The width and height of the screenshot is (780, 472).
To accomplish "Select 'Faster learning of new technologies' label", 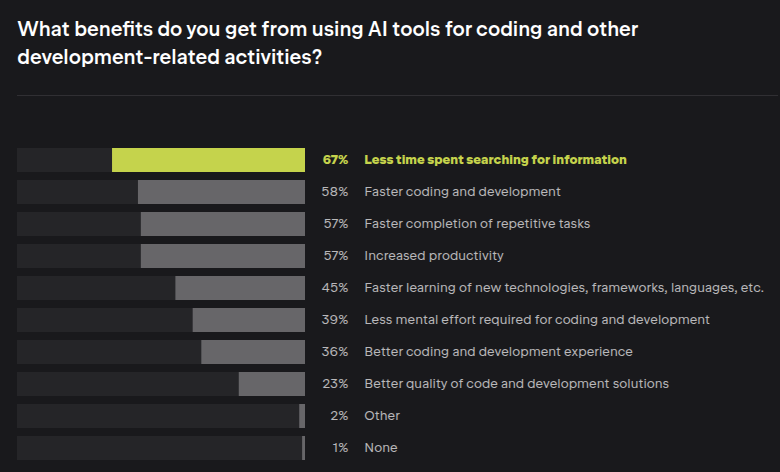I will pyautogui.click(x=564, y=288).
